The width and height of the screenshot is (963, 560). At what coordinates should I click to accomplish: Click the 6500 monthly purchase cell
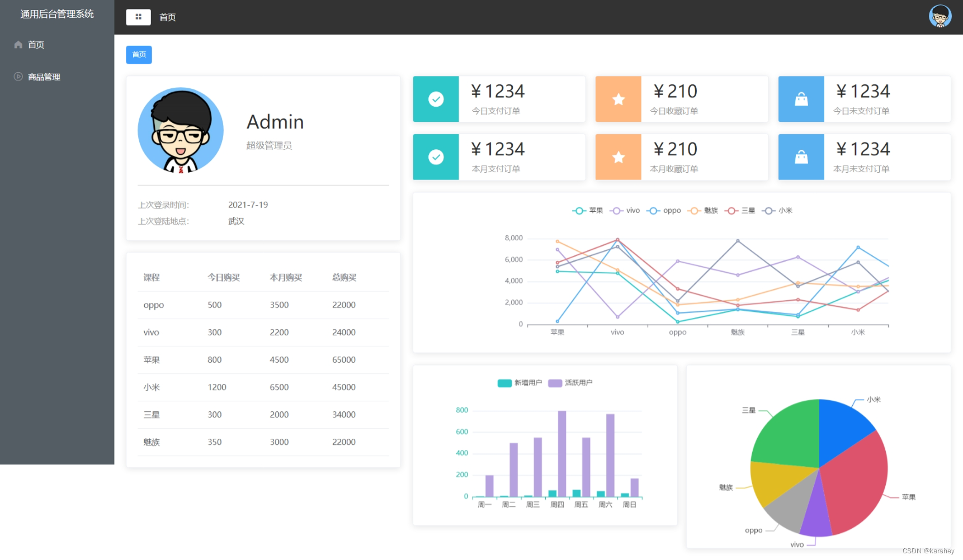[x=279, y=387]
